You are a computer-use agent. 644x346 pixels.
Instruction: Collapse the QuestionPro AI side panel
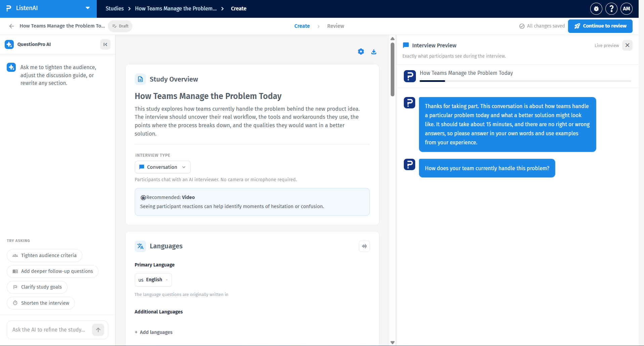[105, 44]
